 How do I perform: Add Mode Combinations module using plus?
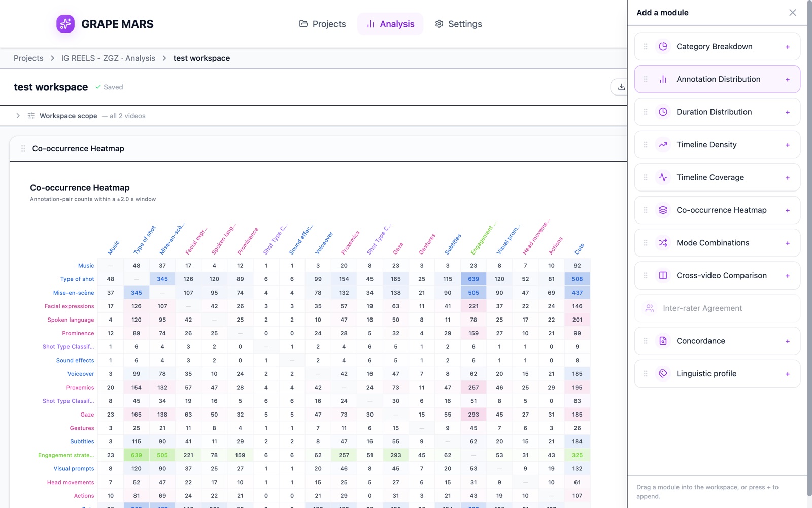[x=788, y=243]
